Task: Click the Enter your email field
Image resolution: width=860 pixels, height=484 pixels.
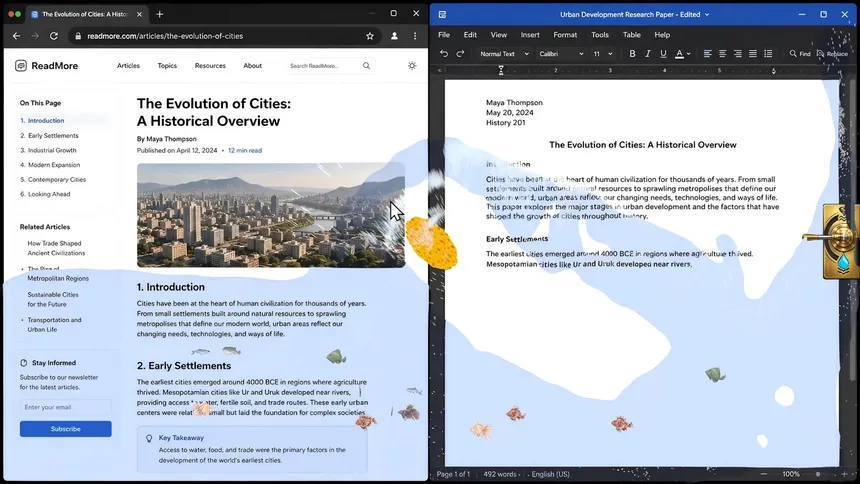Action: [x=65, y=407]
